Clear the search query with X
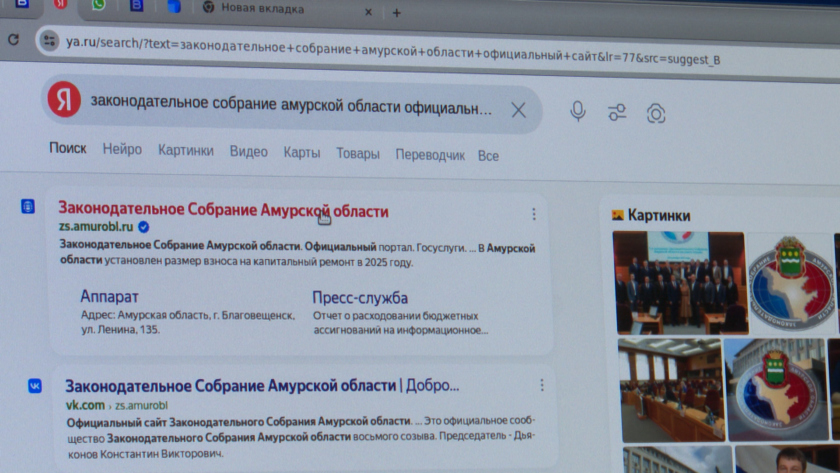This screenshot has height=473, width=840. pyautogui.click(x=518, y=110)
